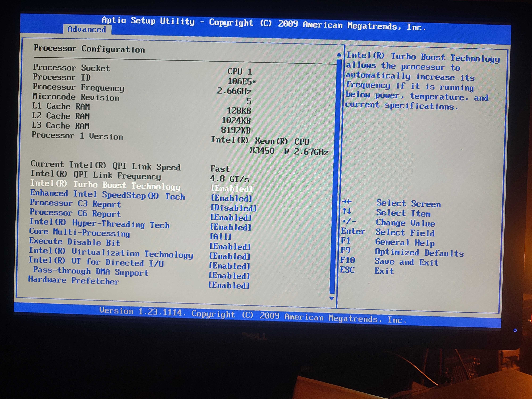The height and width of the screenshot is (399, 532).
Task: Click scrollbar up arrow
Action: (x=339, y=55)
